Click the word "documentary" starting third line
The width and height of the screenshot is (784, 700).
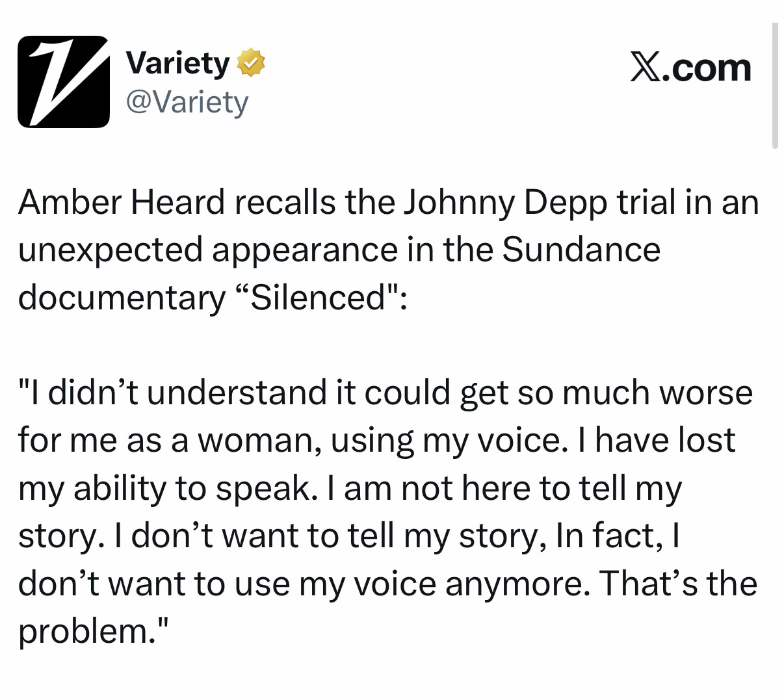(x=121, y=298)
